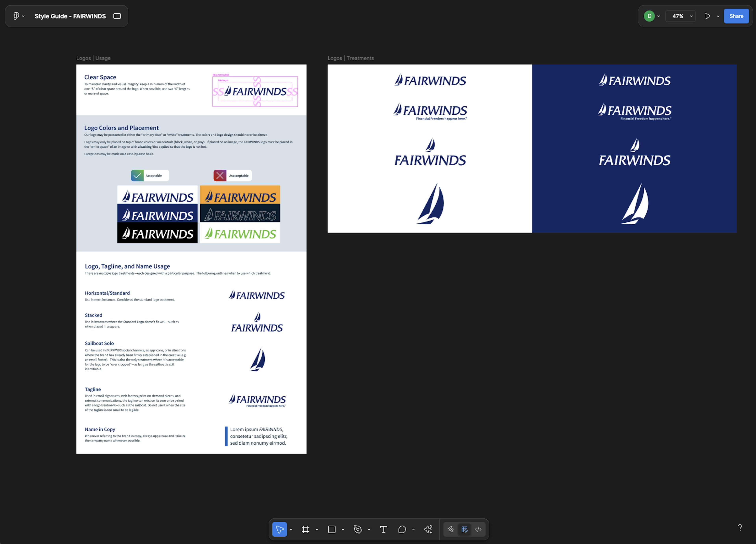The width and height of the screenshot is (756, 544).
Task: Select the white stacked FAIRWINDS logo on navy
Action: tap(634, 152)
